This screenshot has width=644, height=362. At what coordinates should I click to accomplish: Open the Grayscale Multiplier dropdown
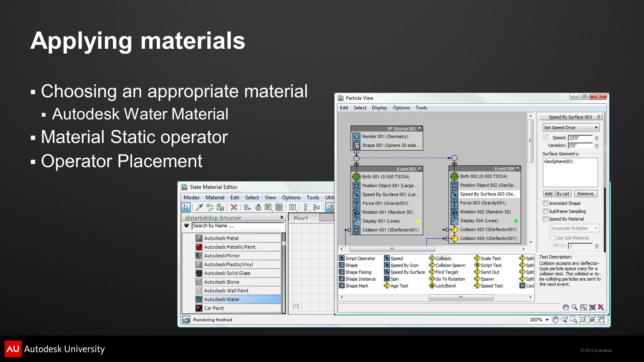tap(574, 228)
